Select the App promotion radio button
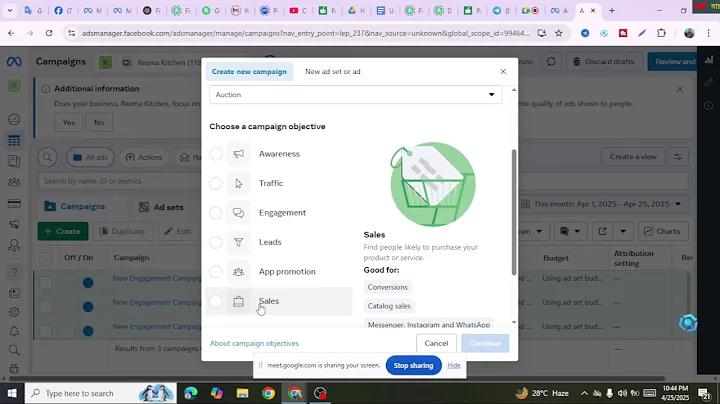Screen dimensions: 720x404 tap(216, 272)
